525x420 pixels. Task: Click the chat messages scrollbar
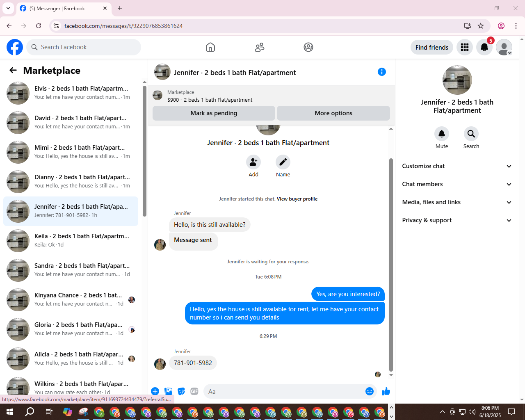tap(391, 265)
